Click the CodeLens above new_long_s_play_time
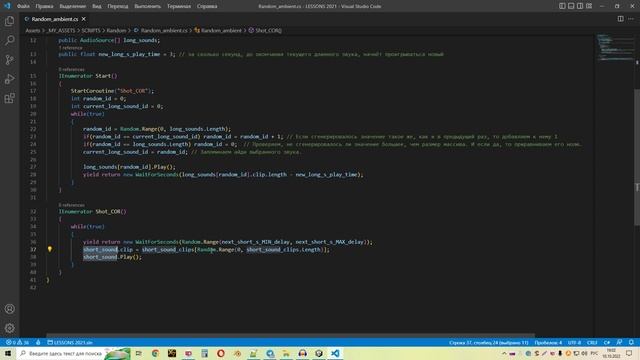The width and height of the screenshot is (640, 360). tap(70, 48)
